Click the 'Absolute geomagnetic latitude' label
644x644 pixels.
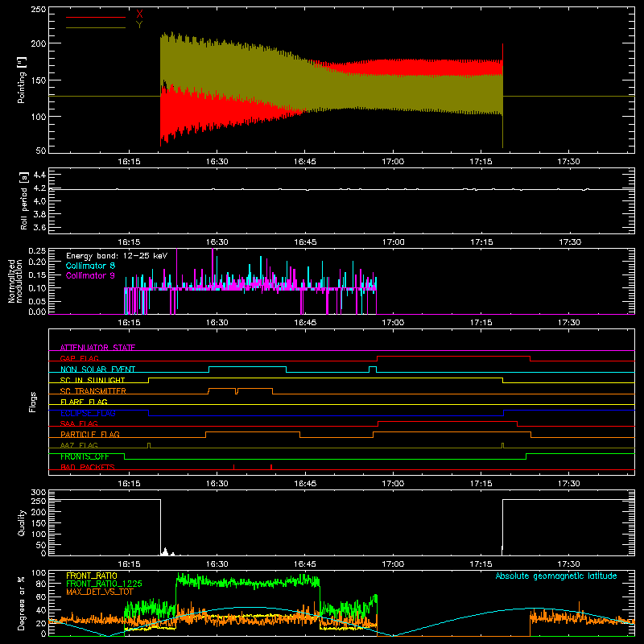click(x=556, y=576)
